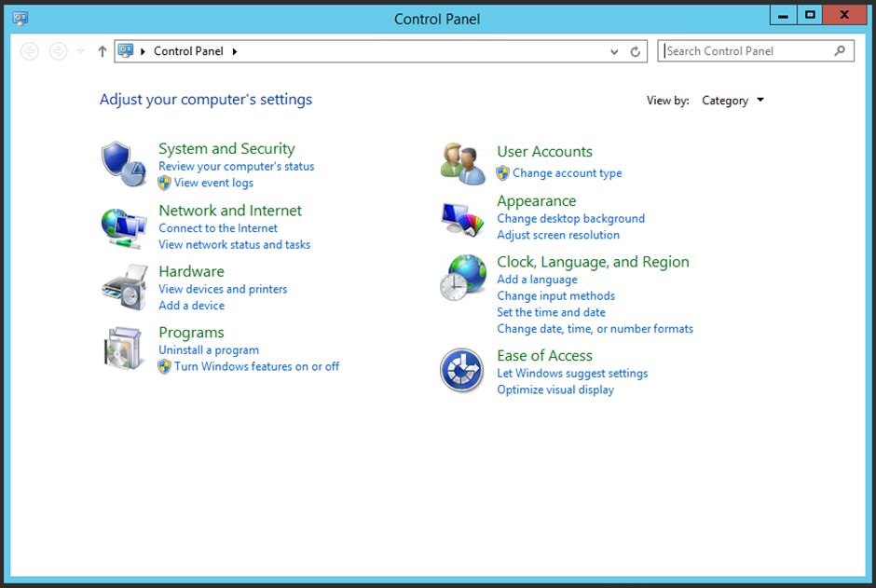Image resolution: width=876 pixels, height=588 pixels.
Task: Refresh the Control Panel view
Action: coord(636,51)
